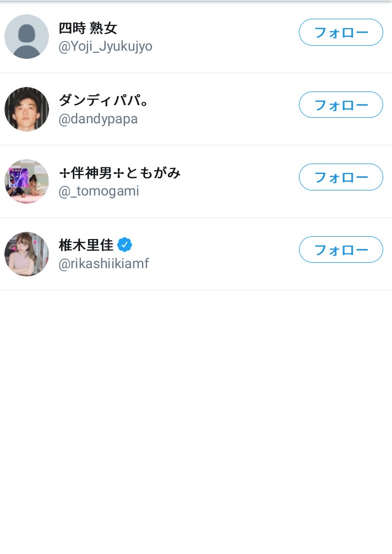The width and height of the screenshot is (392, 554).
Task: Follow the ダンディパパ。 account
Action: [x=341, y=105]
